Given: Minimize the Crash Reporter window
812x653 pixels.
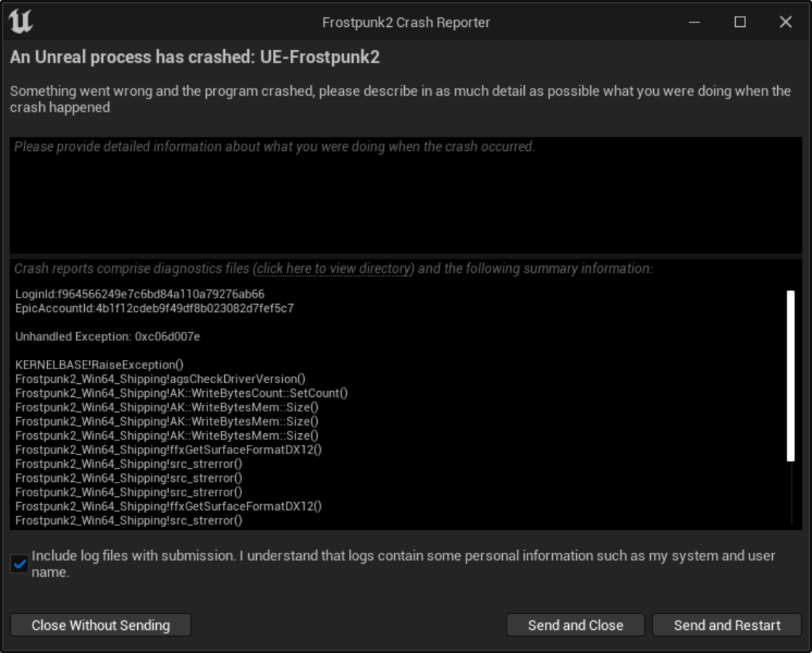Looking at the screenshot, I should pyautogui.click(x=694, y=22).
